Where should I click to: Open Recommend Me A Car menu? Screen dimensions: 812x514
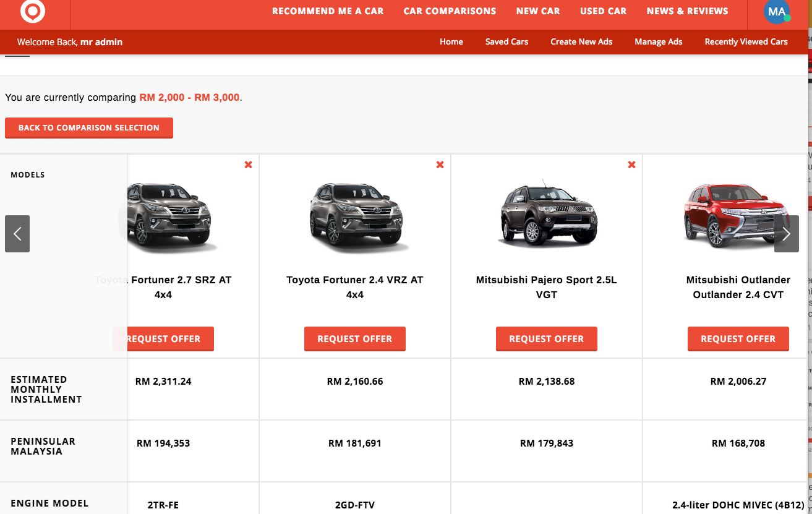pos(328,11)
